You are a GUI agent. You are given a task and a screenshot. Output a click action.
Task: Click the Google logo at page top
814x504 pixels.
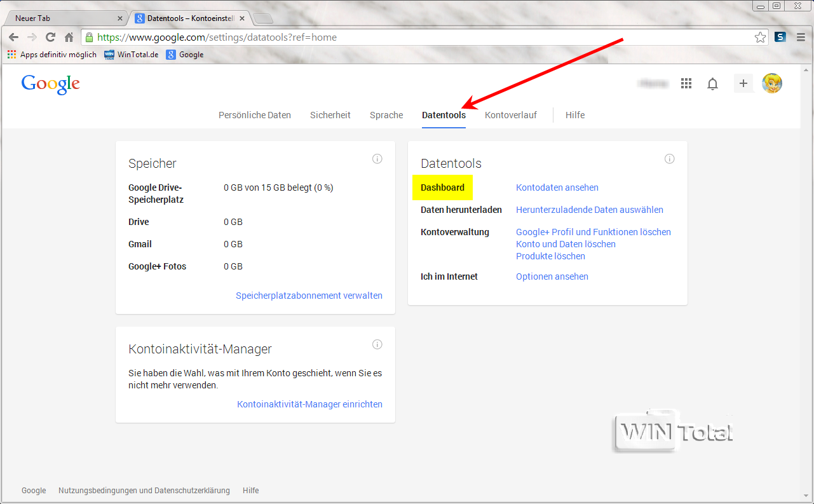point(51,85)
